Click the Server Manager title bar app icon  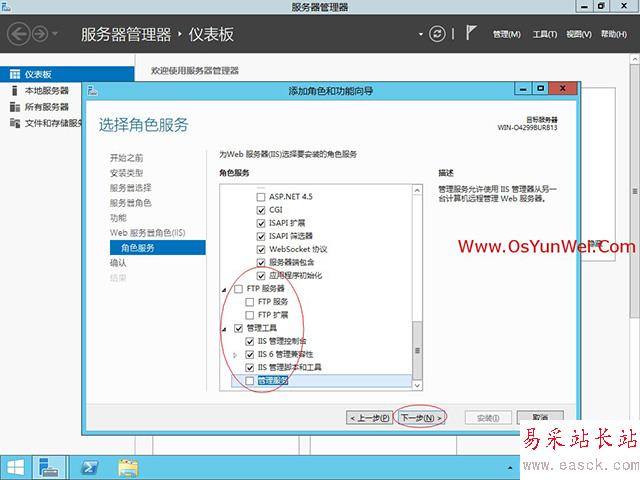click(6, 6)
